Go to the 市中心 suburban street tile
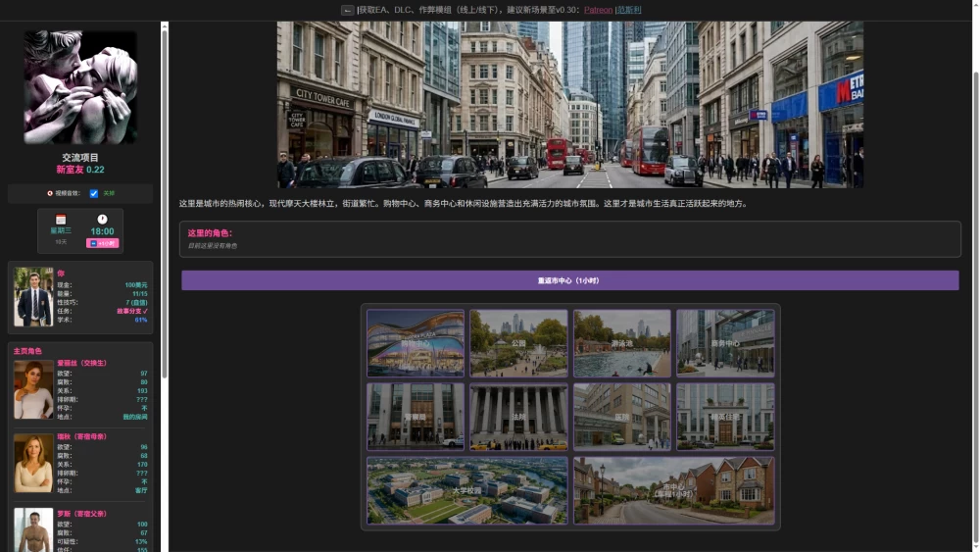This screenshot has width=980, height=552. 674,491
